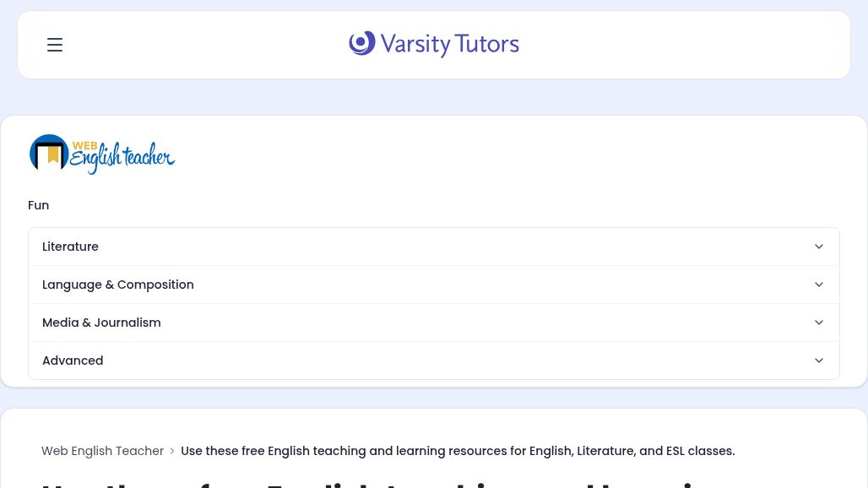Click the Varsity Tutors swirl logo icon

pyautogui.click(x=362, y=43)
